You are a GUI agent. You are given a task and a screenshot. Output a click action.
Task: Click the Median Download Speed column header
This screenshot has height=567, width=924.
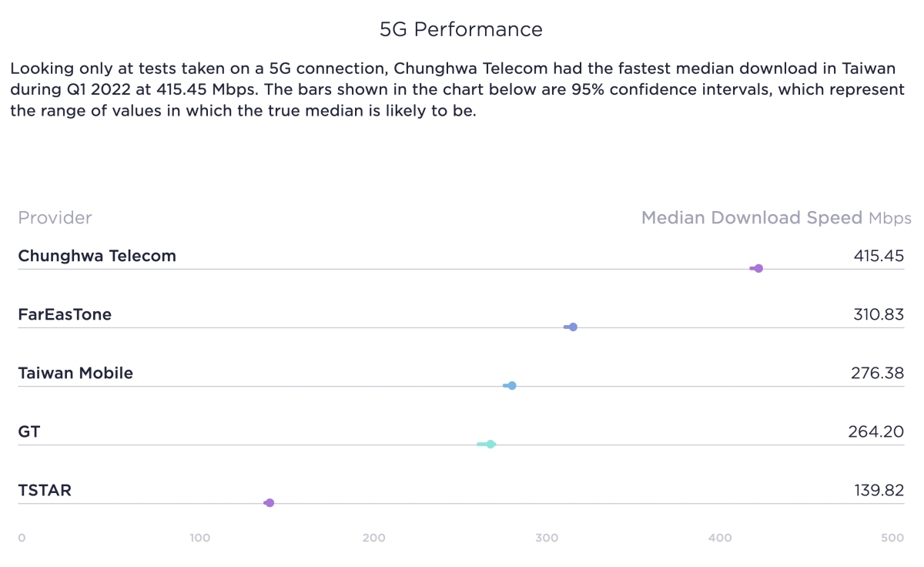752,218
